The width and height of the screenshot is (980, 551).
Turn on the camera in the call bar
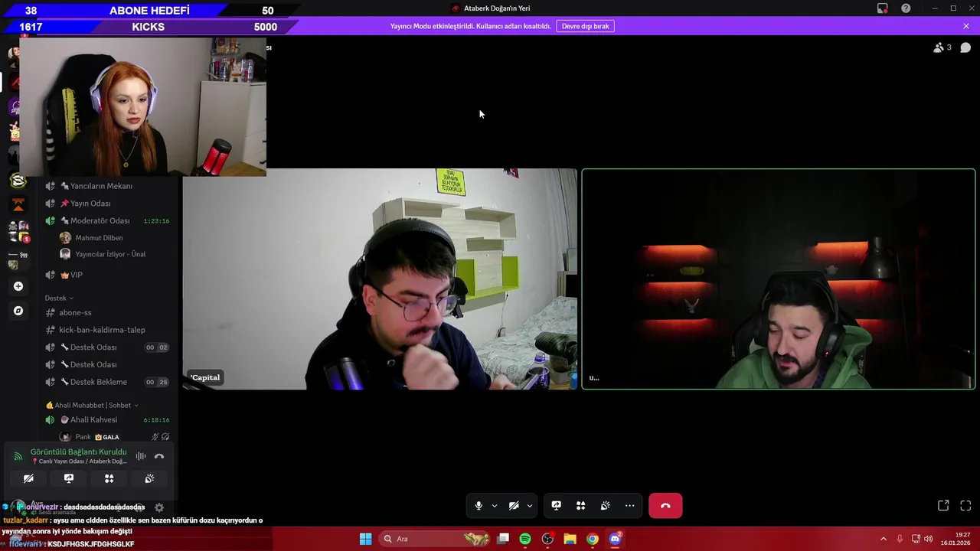514,506
